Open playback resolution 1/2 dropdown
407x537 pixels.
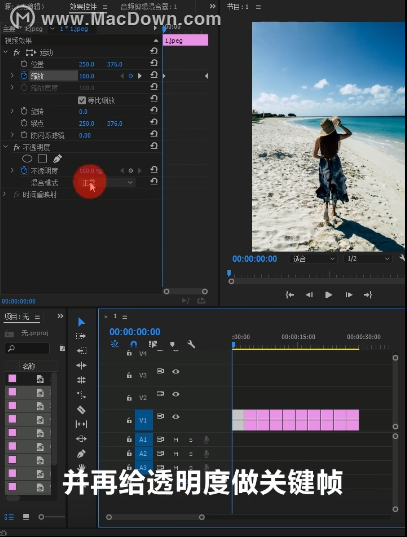[368, 259]
